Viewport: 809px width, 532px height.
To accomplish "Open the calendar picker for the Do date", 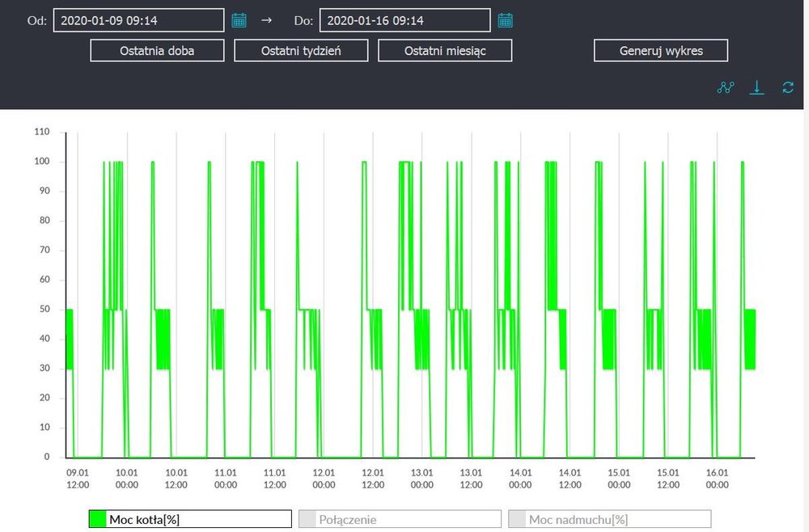I will (505, 20).
